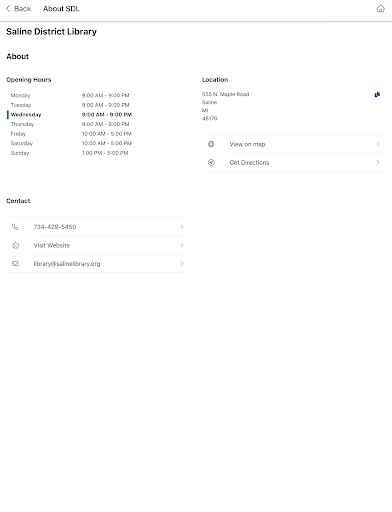
Task: Select the 555 N. Maple Road address line
Action: [x=225, y=94]
